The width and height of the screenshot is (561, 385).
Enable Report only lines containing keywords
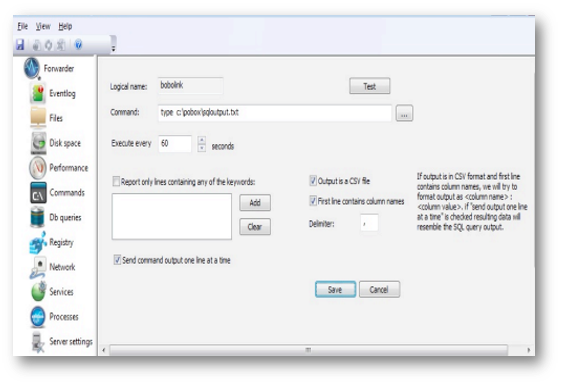pos(116,181)
